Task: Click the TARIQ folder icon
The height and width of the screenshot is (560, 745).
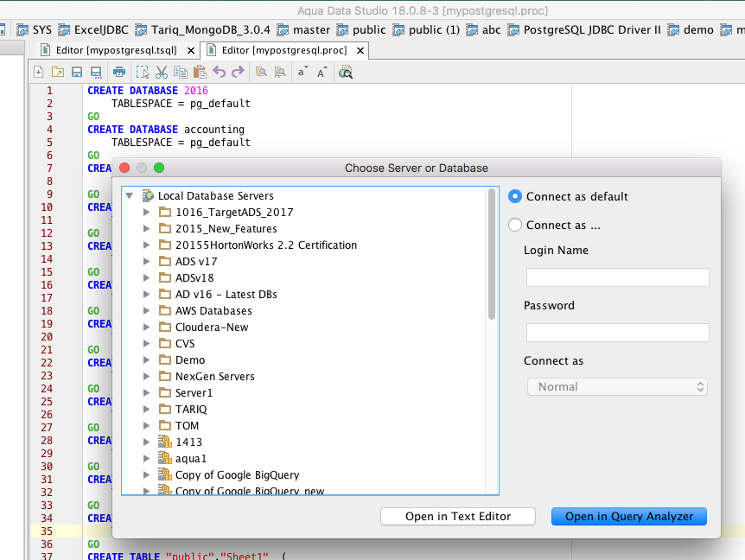Action: pyautogui.click(x=165, y=409)
